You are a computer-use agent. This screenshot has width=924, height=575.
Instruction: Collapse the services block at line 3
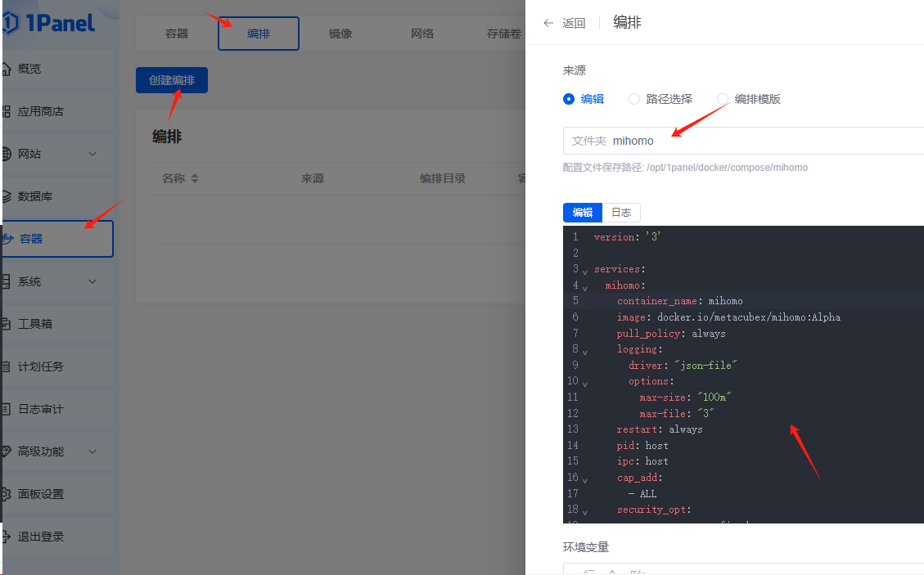click(585, 272)
